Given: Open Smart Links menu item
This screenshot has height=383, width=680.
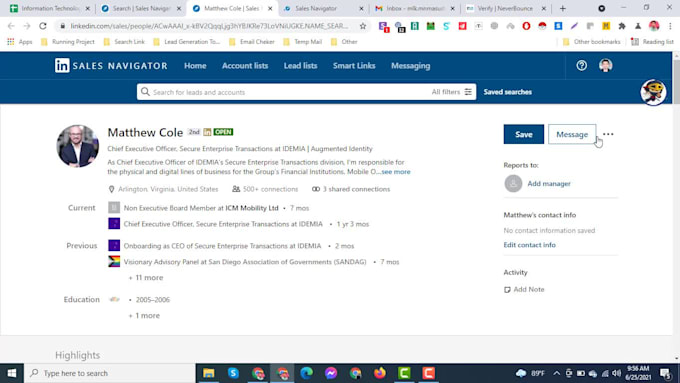Looking at the screenshot, I should tap(354, 65).
